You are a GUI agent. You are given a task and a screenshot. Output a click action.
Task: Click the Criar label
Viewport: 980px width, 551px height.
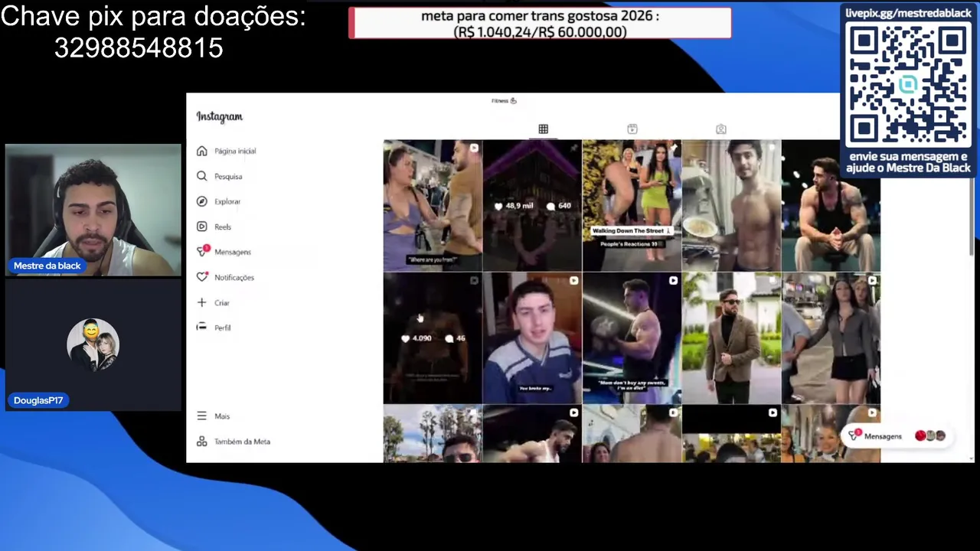222,302
